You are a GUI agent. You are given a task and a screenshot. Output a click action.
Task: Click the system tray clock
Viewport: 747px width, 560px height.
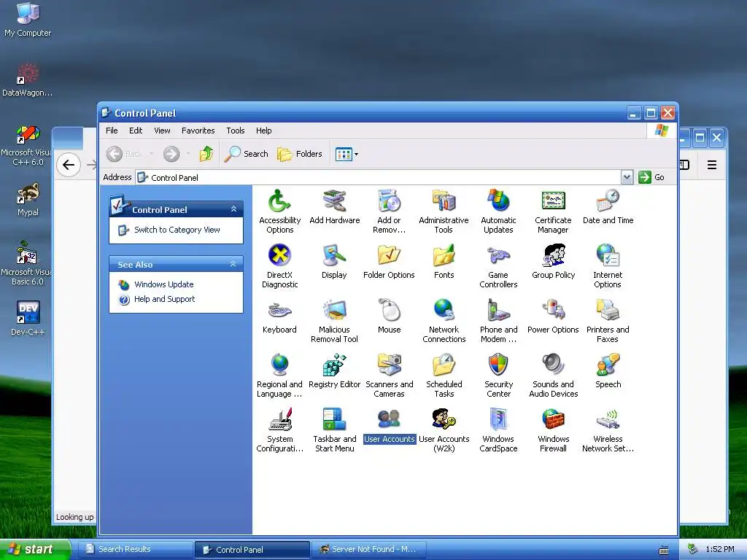[x=720, y=549]
